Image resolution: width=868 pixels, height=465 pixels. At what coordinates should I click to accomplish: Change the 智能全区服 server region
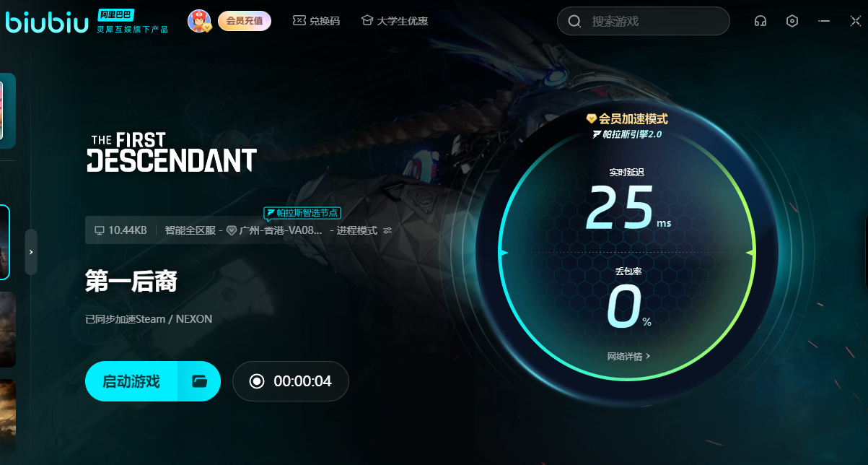[x=191, y=230]
